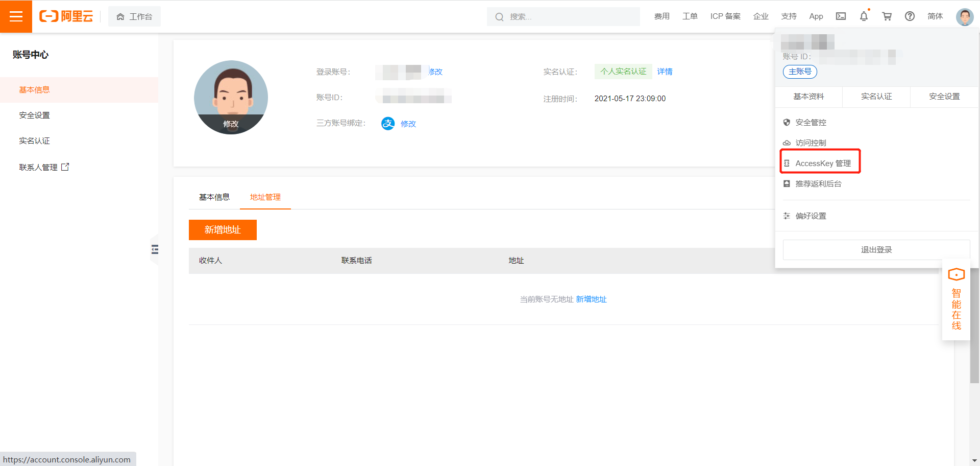The image size is (980, 466).
Task: Open the shopping cart
Action: [887, 16]
